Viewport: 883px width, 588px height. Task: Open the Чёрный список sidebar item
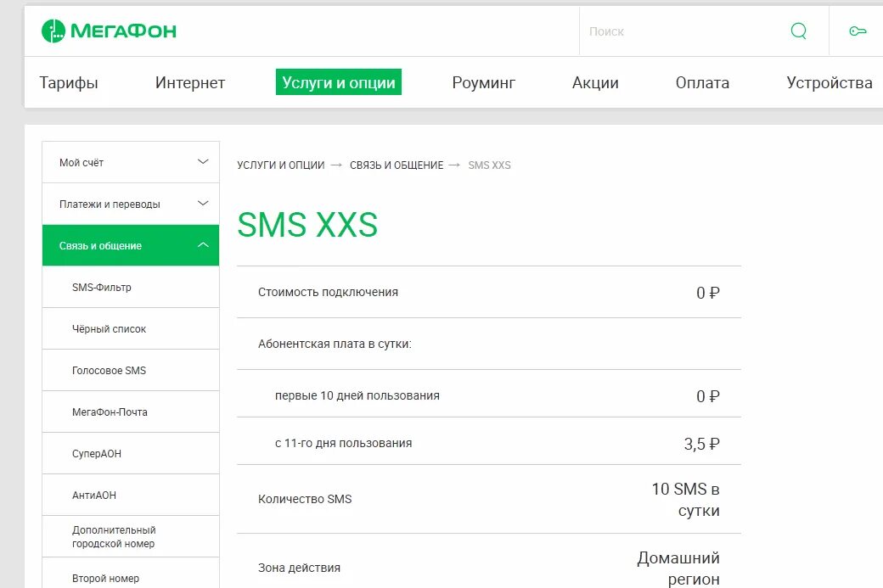tap(131, 328)
